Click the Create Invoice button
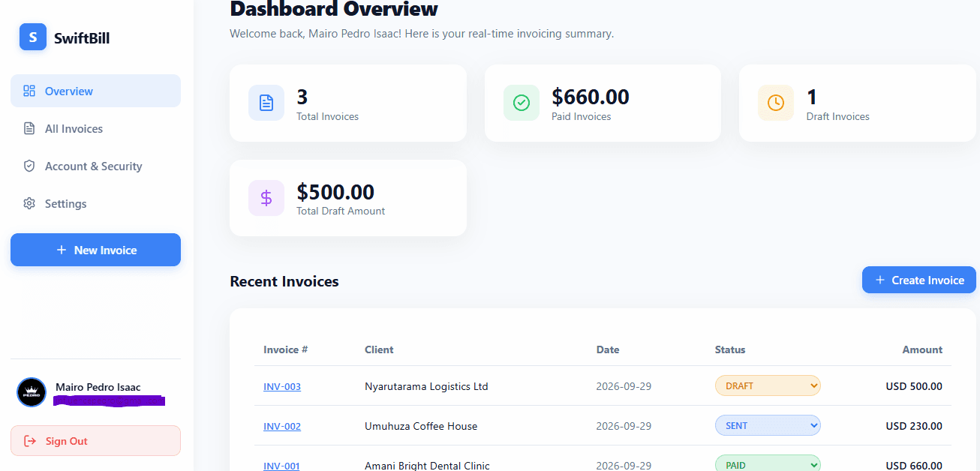Image resolution: width=980 pixels, height=471 pixels. click(x=919, y=280)
